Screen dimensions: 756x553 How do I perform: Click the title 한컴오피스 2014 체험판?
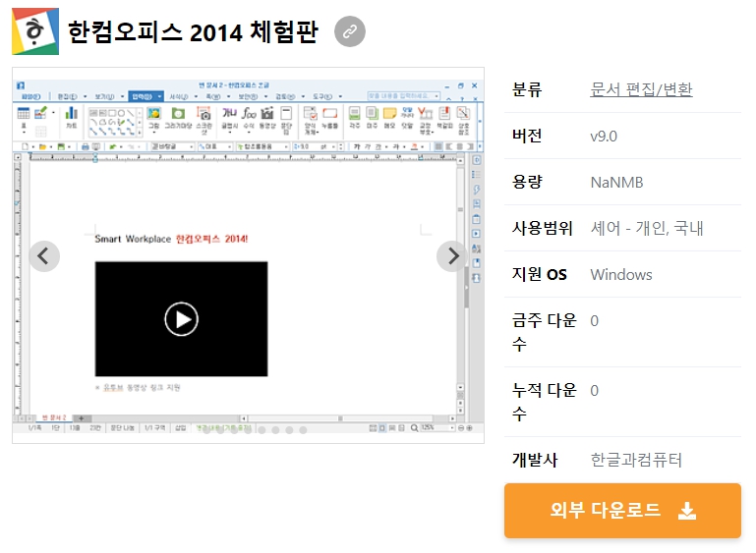(193, 31)
